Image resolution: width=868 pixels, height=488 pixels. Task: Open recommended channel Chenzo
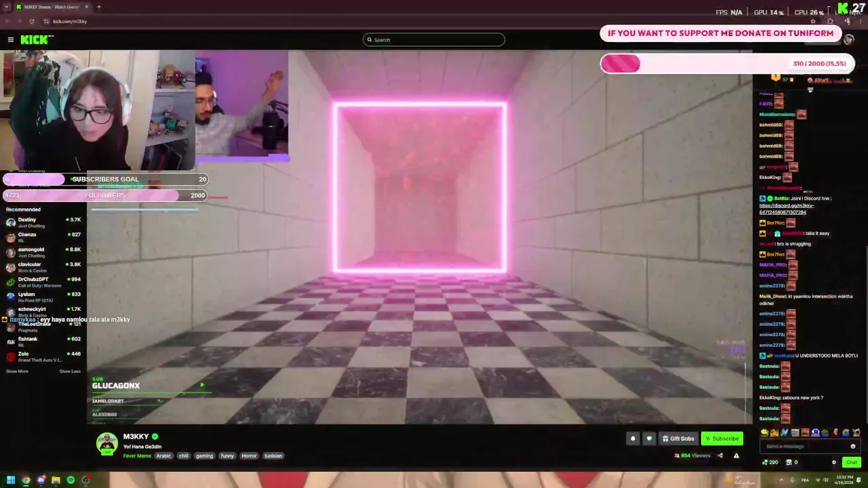click(x=43, y=237)
